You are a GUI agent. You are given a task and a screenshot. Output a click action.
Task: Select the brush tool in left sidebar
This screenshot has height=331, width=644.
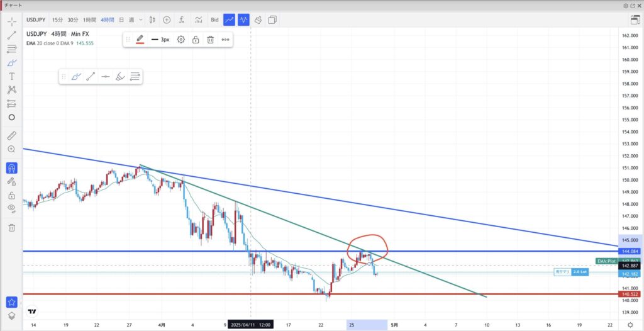(11, 63)
